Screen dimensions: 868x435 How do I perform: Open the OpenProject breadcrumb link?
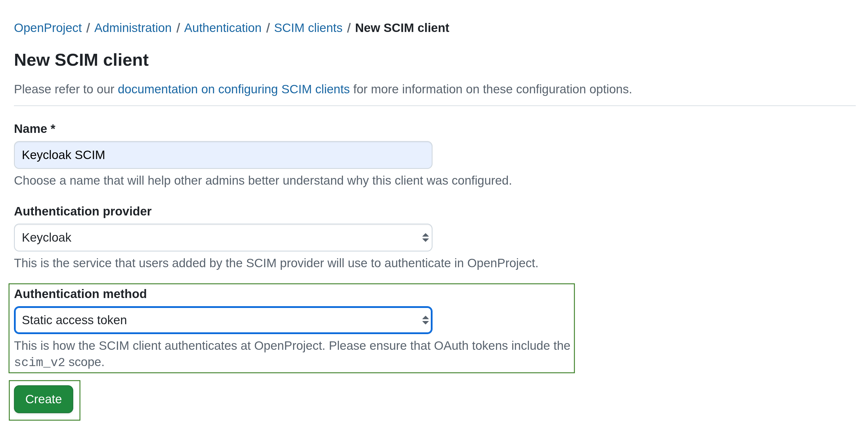[x=47, y=28]
